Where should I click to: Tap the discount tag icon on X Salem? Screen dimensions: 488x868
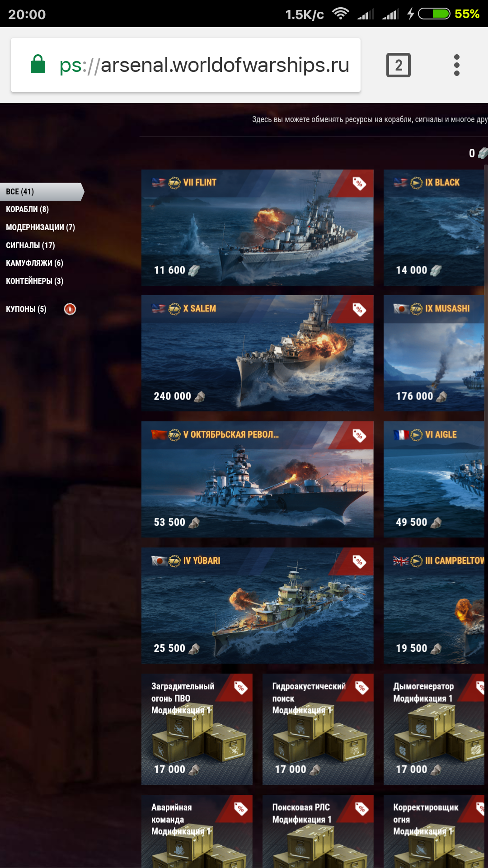point(359,309)
